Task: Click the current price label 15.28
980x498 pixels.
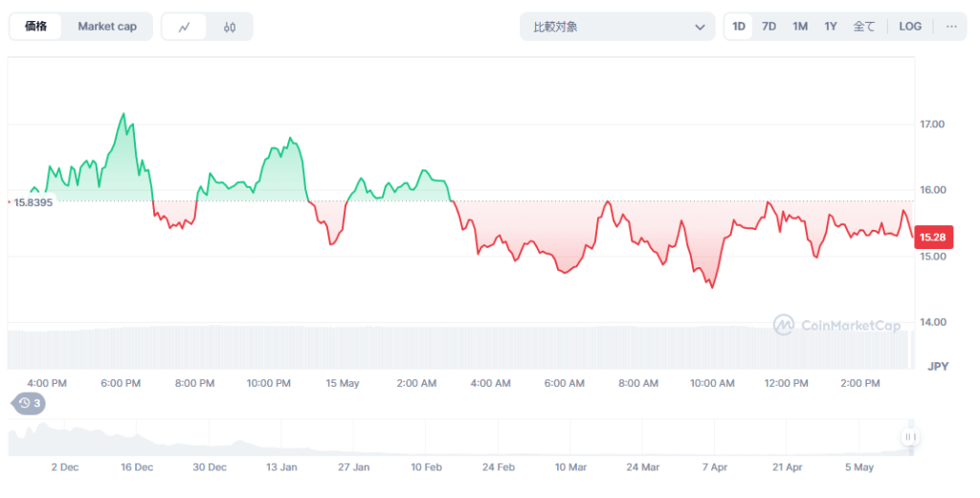Action: 932,237
